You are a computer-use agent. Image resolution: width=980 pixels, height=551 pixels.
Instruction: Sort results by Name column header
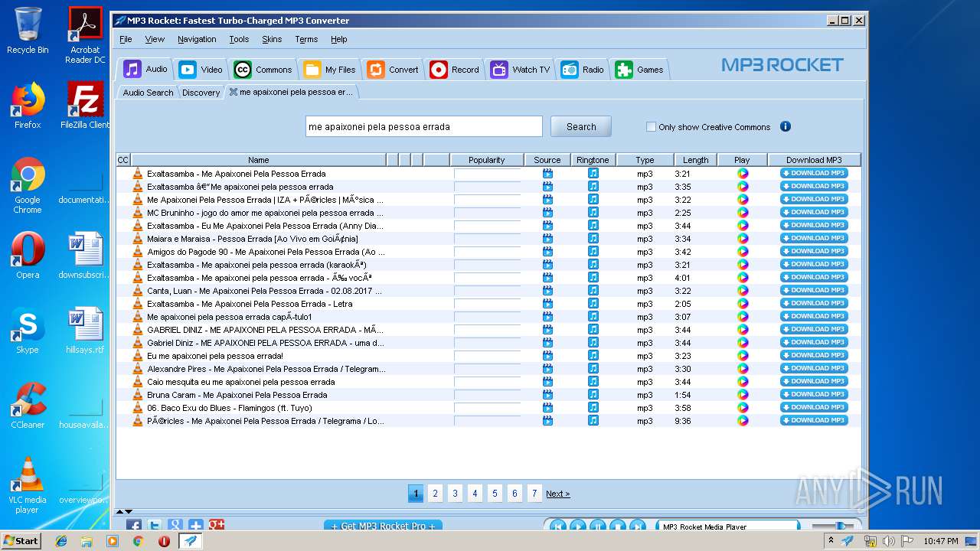258,160
